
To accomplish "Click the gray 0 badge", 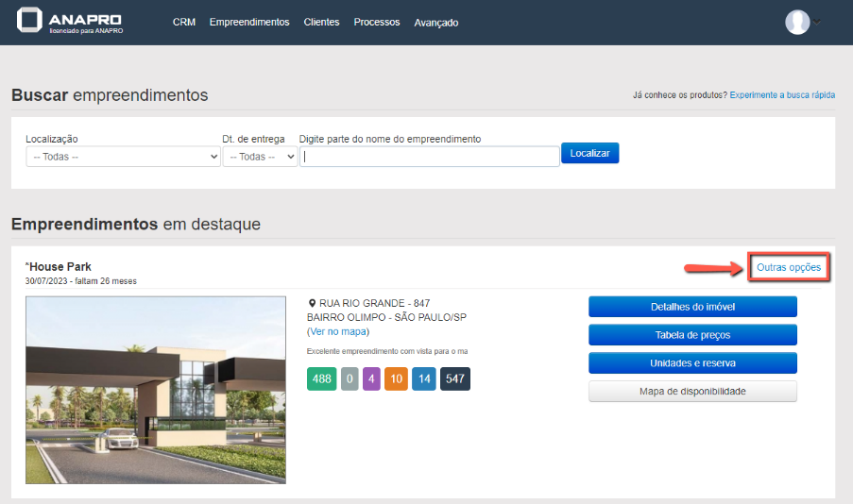I will [x=350, y=379].
